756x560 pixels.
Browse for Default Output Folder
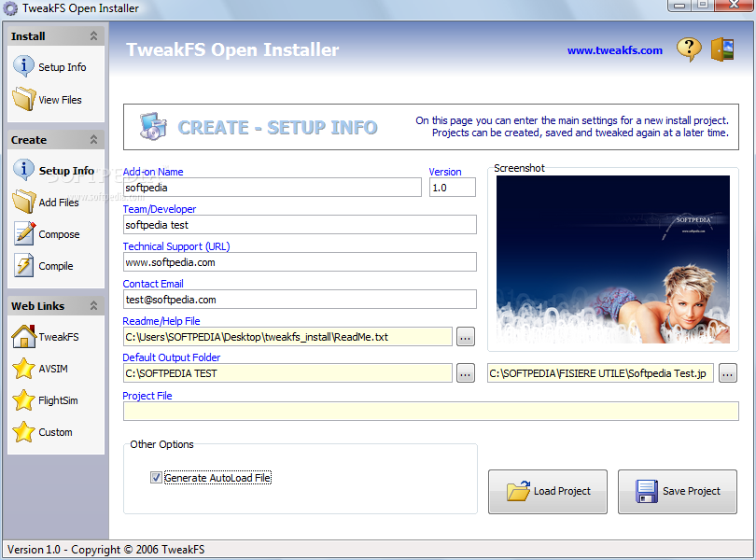click(466, 373)
